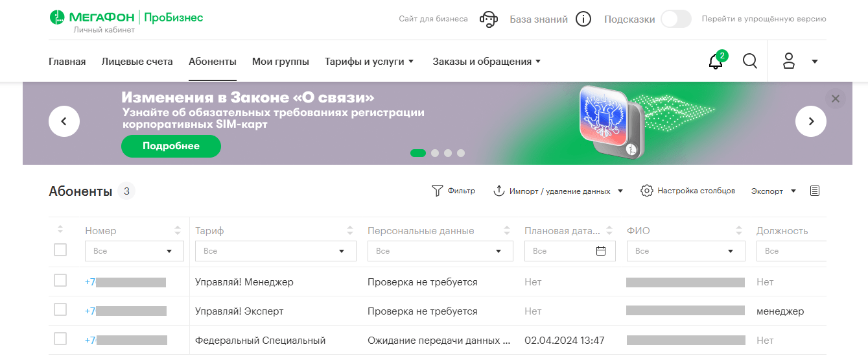Image resolution: width=868 pixels, height=360 pixels.
Task: Toggle the list view layout icon
Action: (x=815, y=191)
